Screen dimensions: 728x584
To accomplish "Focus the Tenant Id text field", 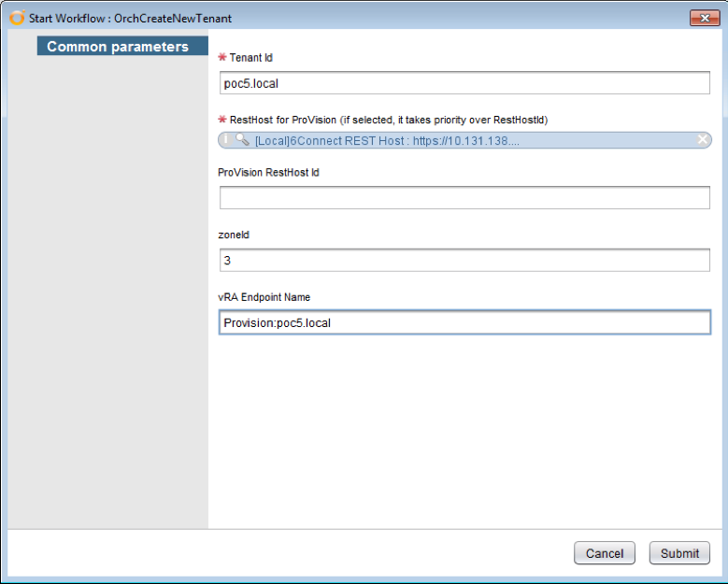I will point(464,83).
